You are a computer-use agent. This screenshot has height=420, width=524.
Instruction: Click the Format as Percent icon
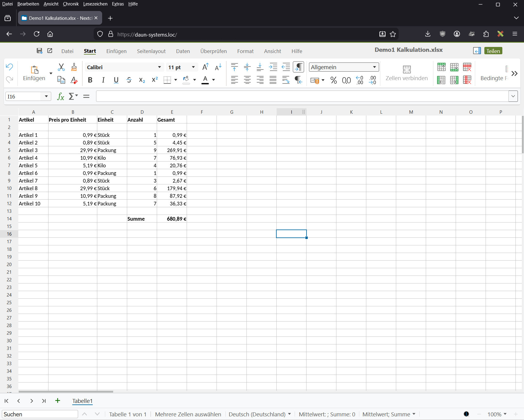[x=333, y=80]
